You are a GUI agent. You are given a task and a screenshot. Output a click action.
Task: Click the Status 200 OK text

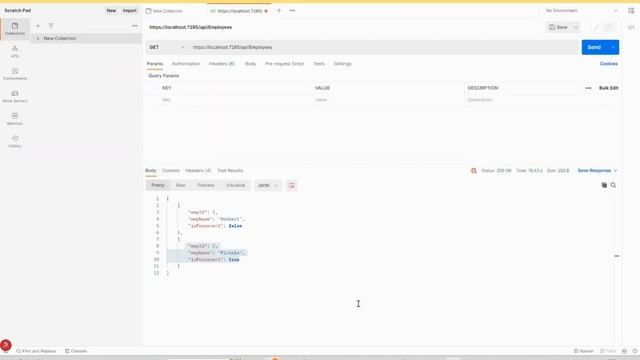pos(496,171)
